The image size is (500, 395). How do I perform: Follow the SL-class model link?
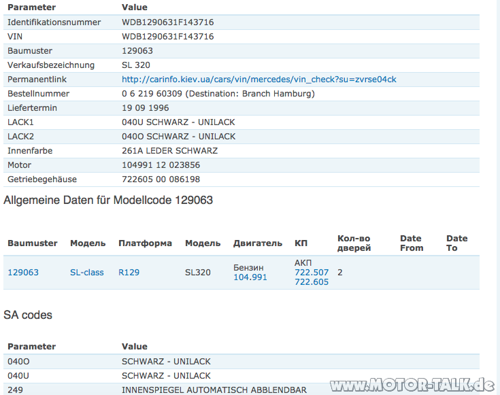(x=87, y=272)
